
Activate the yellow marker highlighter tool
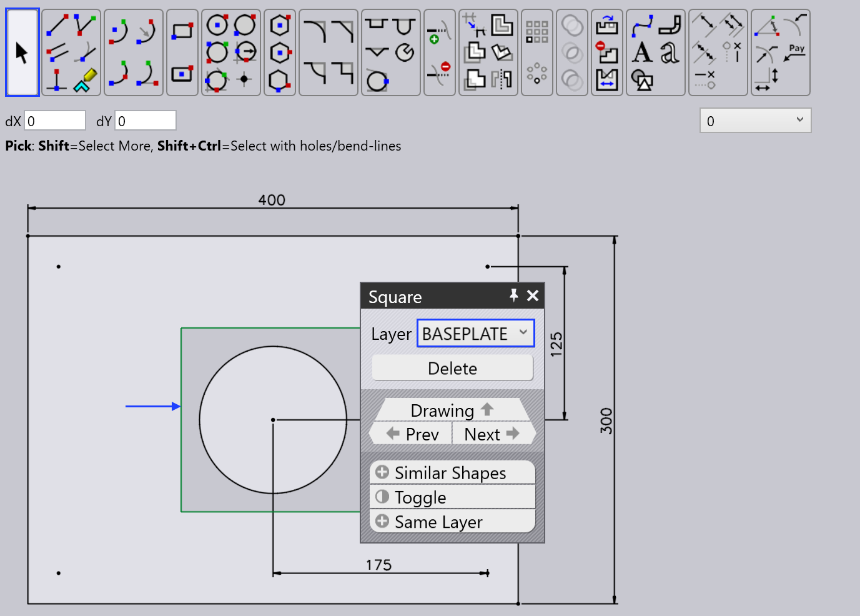86,80
